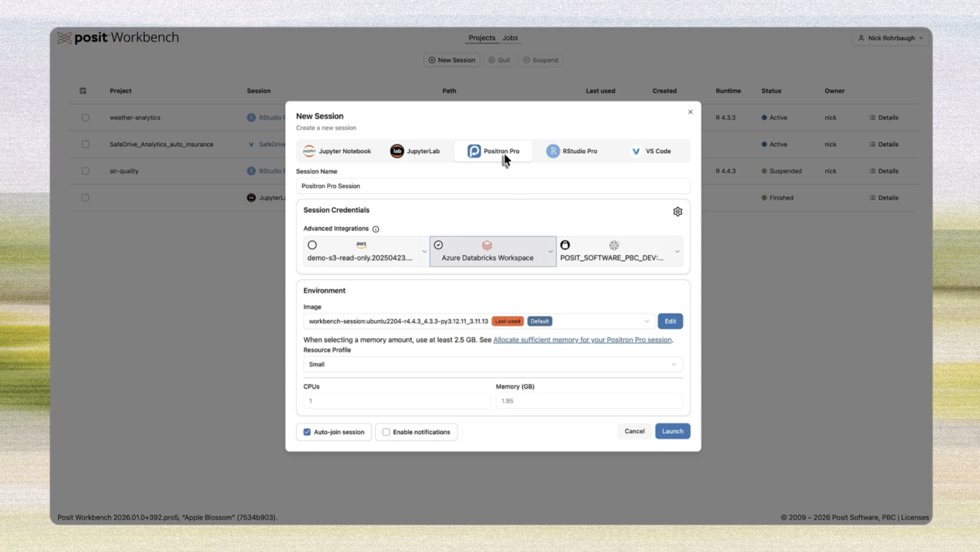Select the Positron Pro session type

point(493,151)
